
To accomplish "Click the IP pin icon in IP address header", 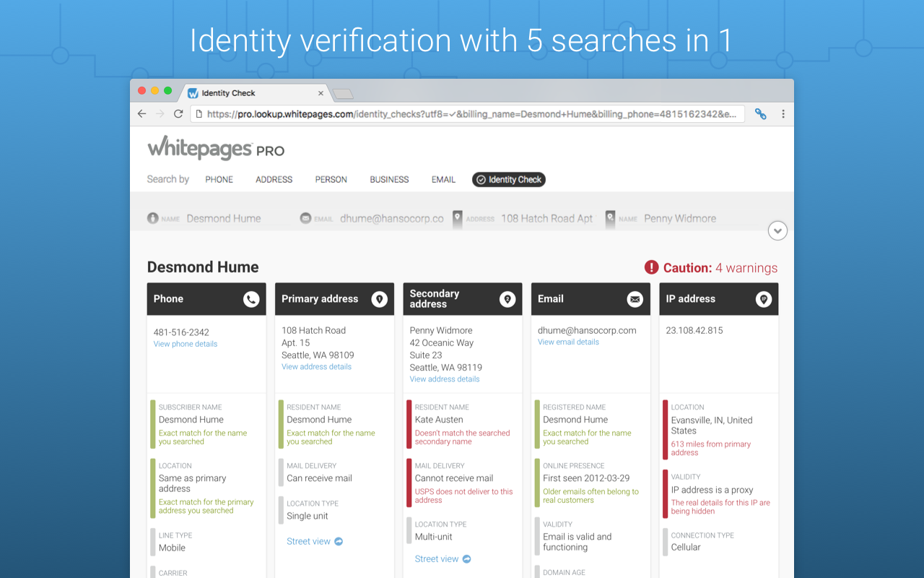I will click(x=763, y=299).
